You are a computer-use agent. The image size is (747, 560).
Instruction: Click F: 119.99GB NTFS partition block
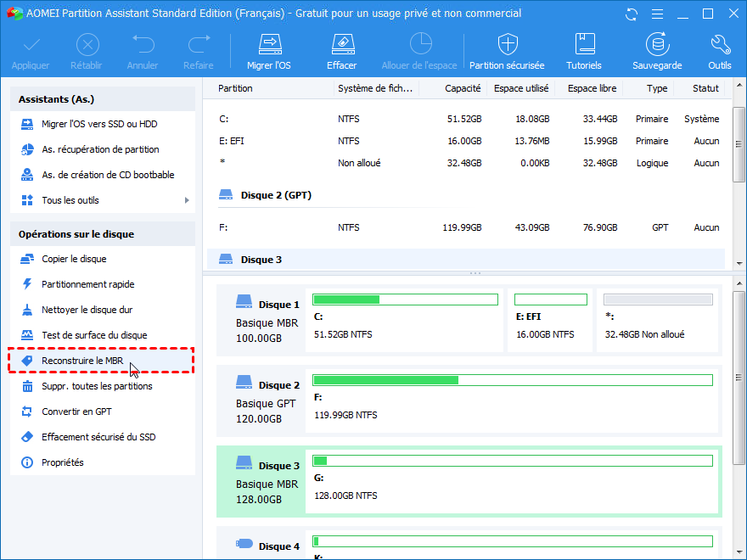point(512,400)
